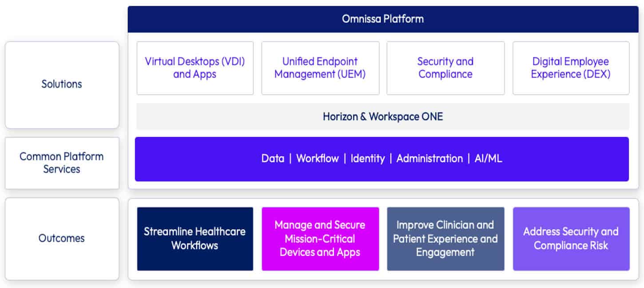This screenshot has width=644, height=288.
Task: Select Data in the platform services bar
Action: (273, 159)
